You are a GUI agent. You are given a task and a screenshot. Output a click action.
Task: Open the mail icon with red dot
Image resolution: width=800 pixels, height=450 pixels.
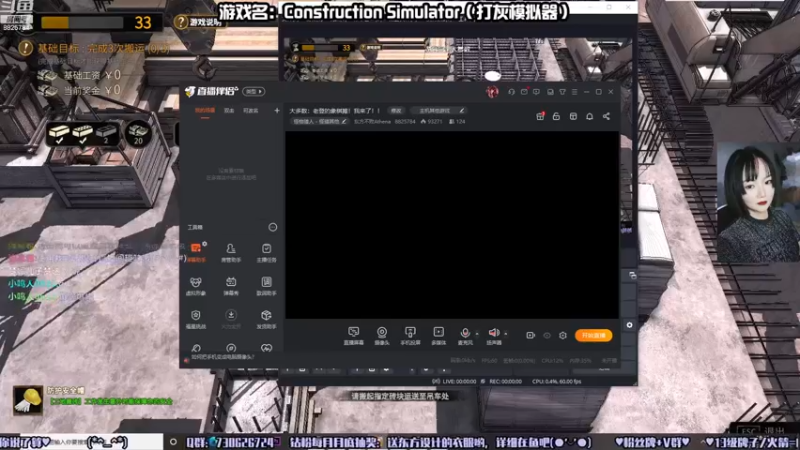click(524, 92)
